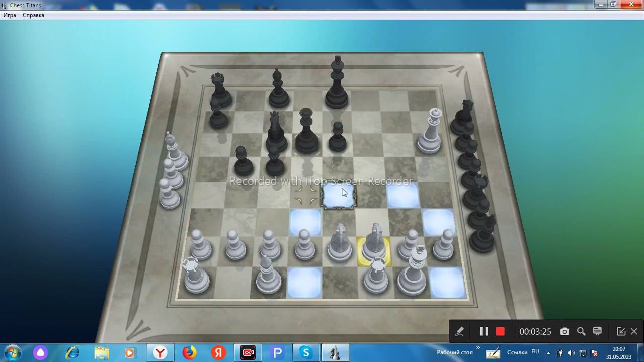
Task: Open Firefox from the taskbar
Action: (189, 353)
